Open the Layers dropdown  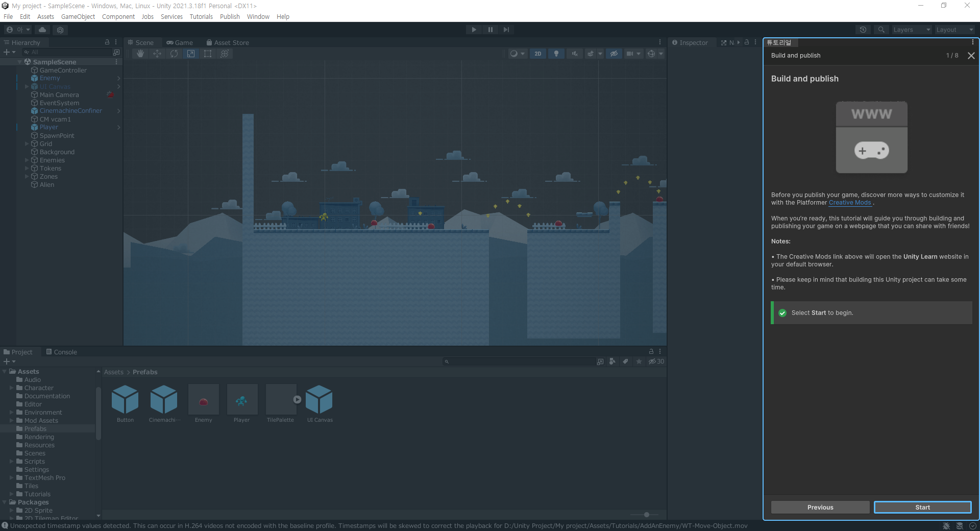(912, 30)
